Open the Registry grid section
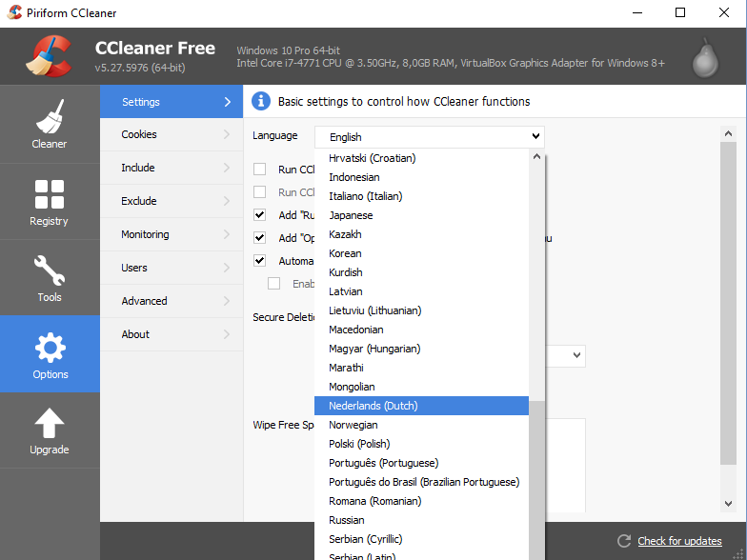The height and width of the screenshot is (560, 747). coord(50,201)
